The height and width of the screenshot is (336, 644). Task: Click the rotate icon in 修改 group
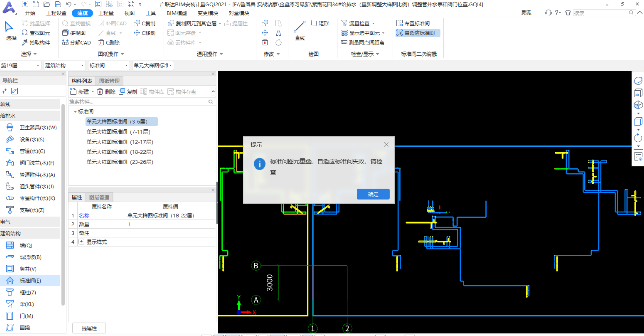pos(278,43)
